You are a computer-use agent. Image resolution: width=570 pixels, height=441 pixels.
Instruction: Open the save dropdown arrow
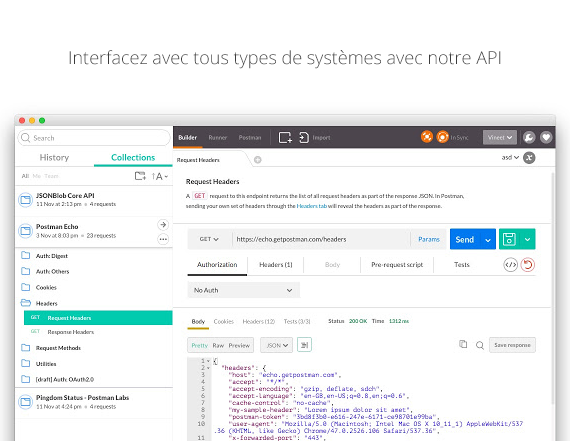click(527, 239)
